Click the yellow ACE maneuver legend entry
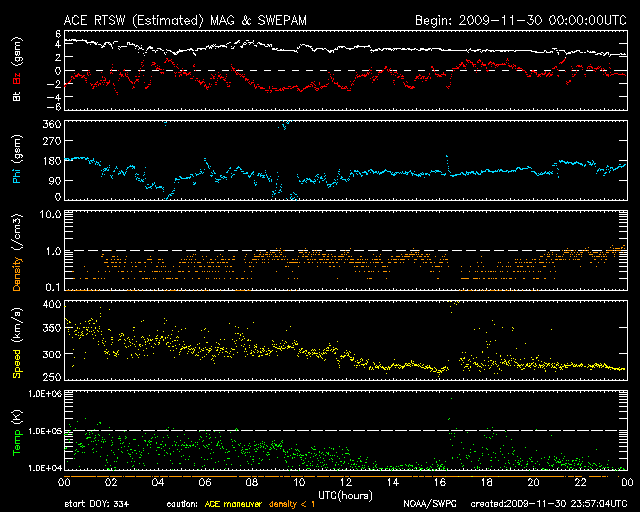640x512 pixels. tap(234, 504)
